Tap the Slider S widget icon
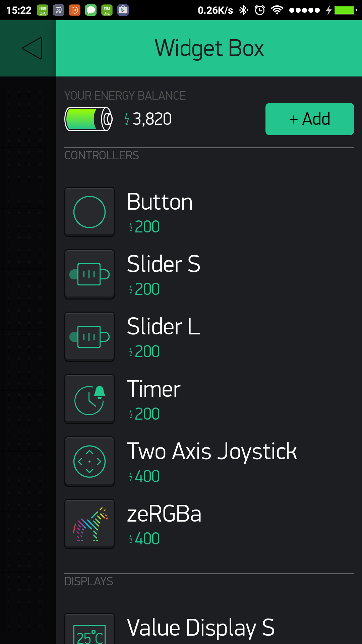This screenshot has width=362, height=644. [89, 274]
